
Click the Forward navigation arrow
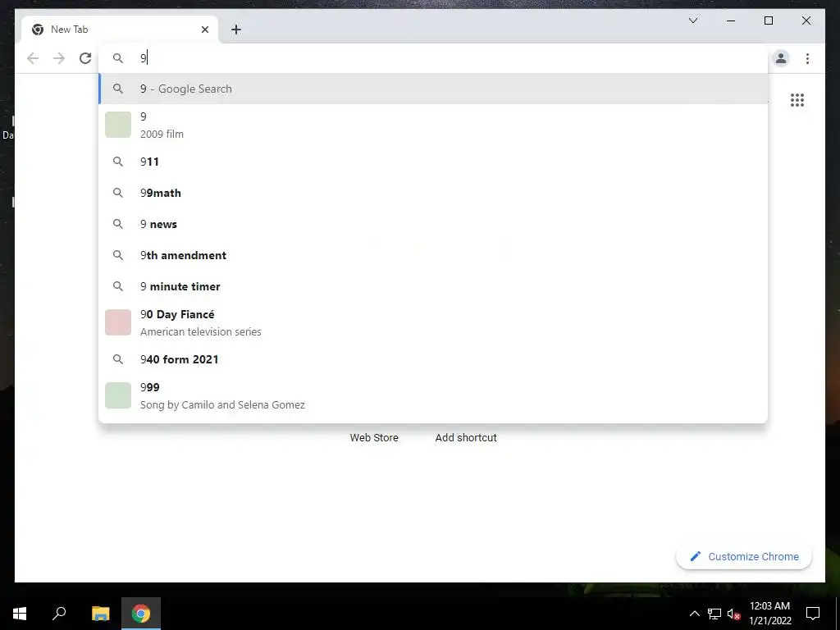tap(59, 58)
